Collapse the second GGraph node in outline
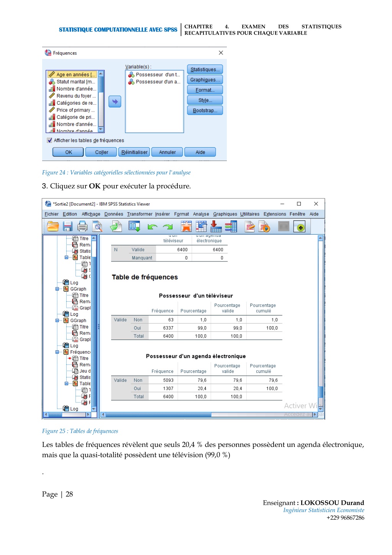 pos(57,320)
